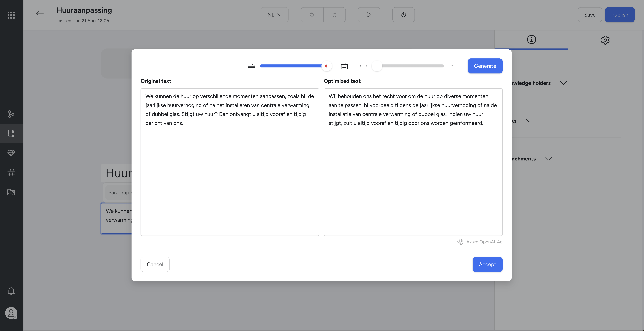Open the NL language dropdown

pyautogui.click(x=275, y=15)
